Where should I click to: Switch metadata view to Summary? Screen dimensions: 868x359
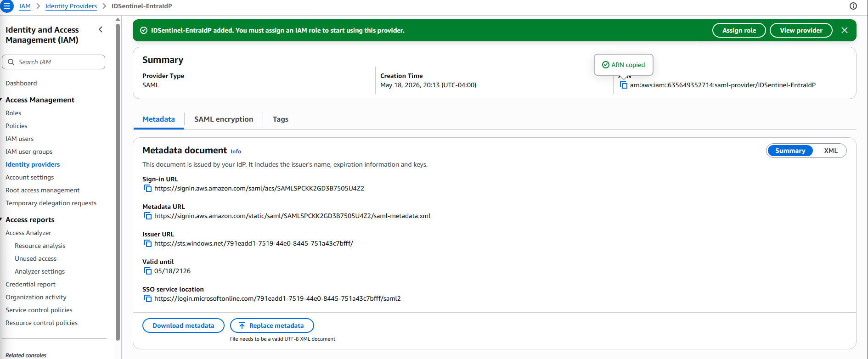790,151
